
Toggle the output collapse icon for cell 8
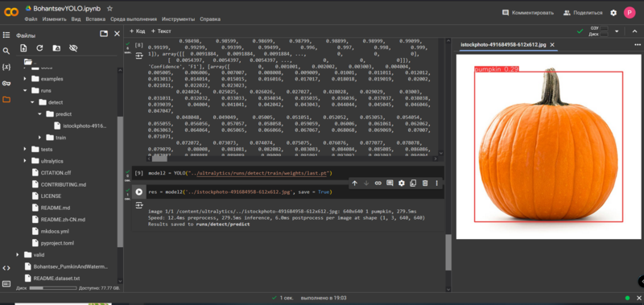pos(138,56)
